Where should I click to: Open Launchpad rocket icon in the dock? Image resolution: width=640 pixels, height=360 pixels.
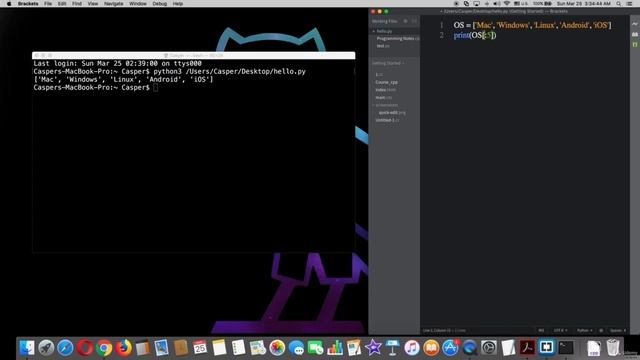click(x=46, y=348)
